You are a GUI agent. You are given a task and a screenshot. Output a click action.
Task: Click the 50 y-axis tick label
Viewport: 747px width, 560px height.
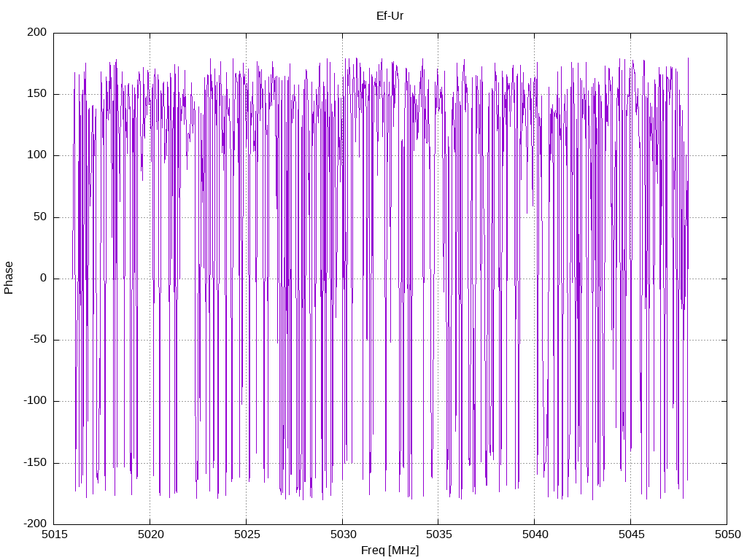[x=41, y=217]
